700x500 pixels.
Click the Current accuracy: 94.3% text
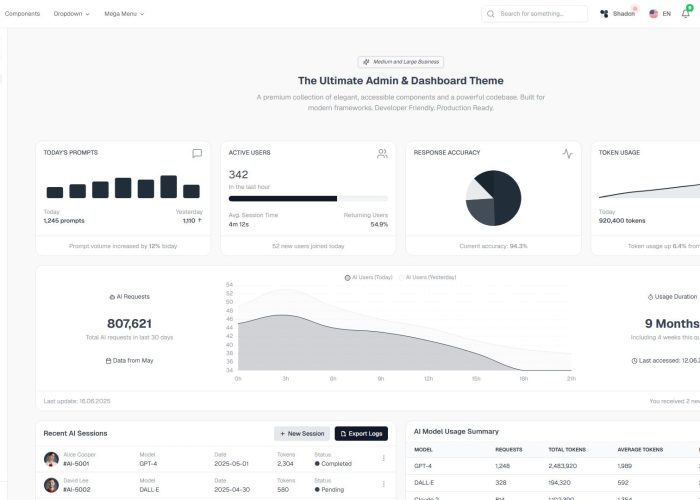[x=493, y=246]
